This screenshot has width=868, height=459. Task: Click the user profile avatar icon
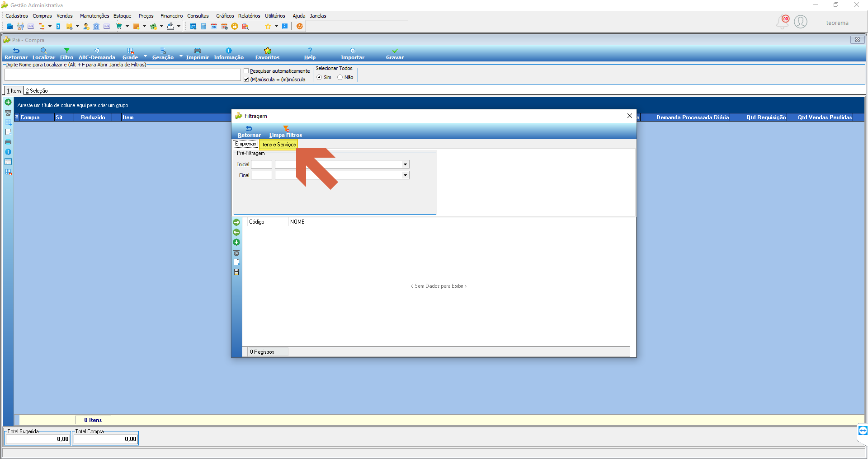tap(801, 22)
